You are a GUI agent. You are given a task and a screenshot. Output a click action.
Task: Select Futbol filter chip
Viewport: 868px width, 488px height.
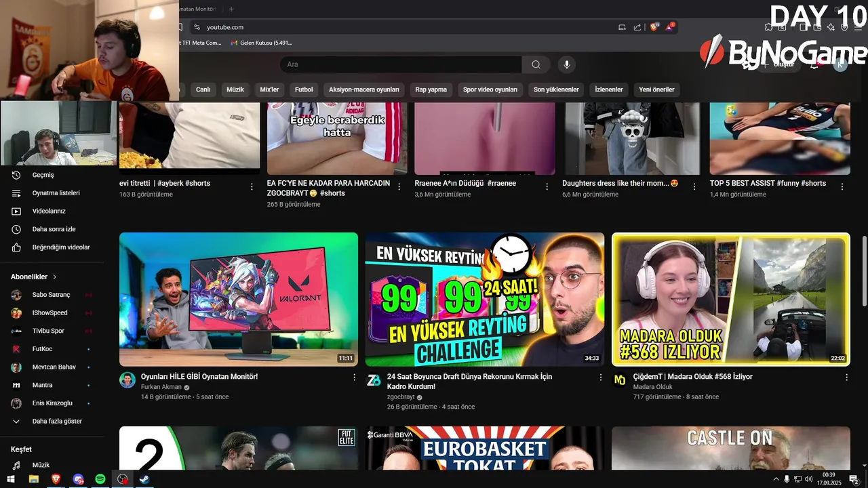tap(304, 89)
